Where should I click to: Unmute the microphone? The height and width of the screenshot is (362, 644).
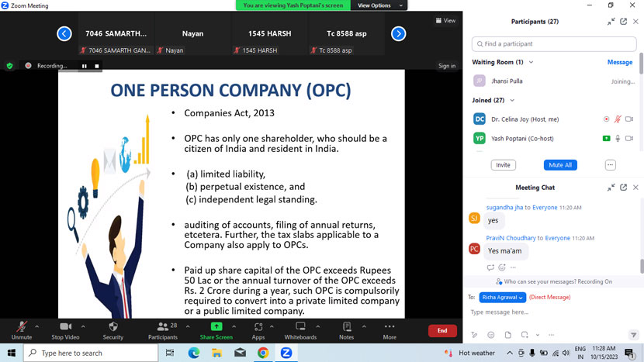[21, 326]
